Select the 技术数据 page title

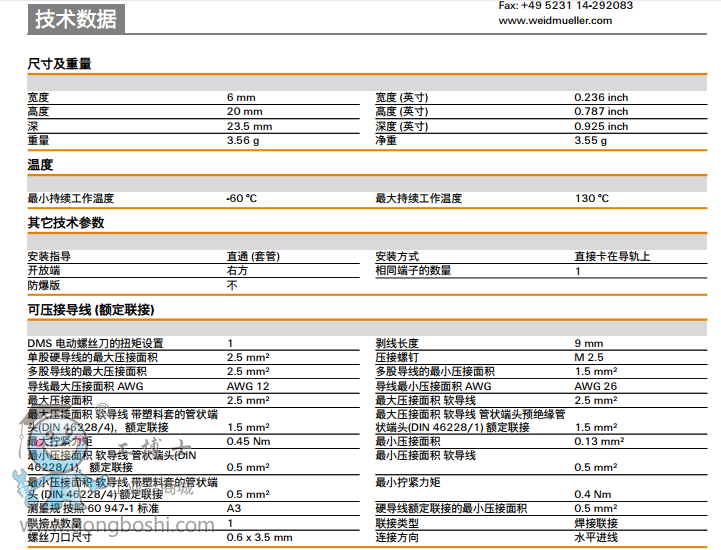coord(75,19)
